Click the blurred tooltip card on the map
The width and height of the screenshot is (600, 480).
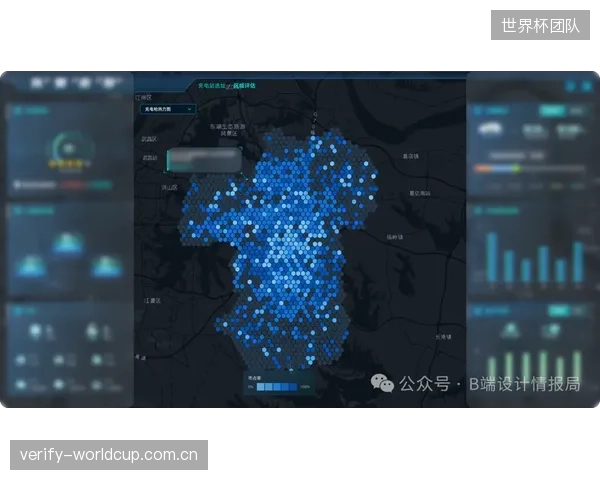pos(204,160)
